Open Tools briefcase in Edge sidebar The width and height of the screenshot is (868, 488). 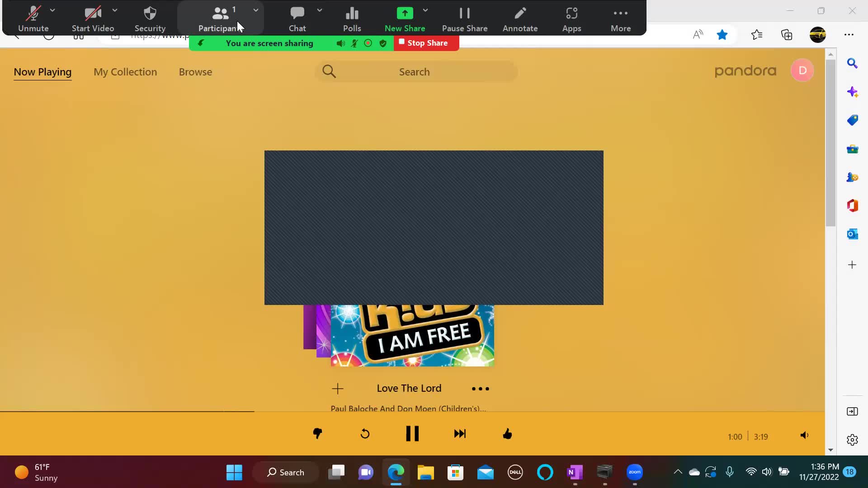coord(852,149)
